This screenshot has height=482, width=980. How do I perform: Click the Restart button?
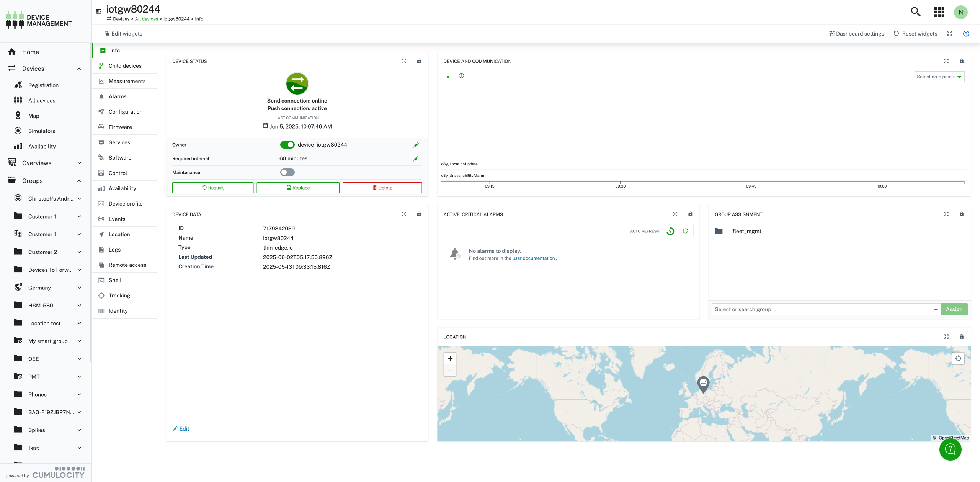[213, 188]
